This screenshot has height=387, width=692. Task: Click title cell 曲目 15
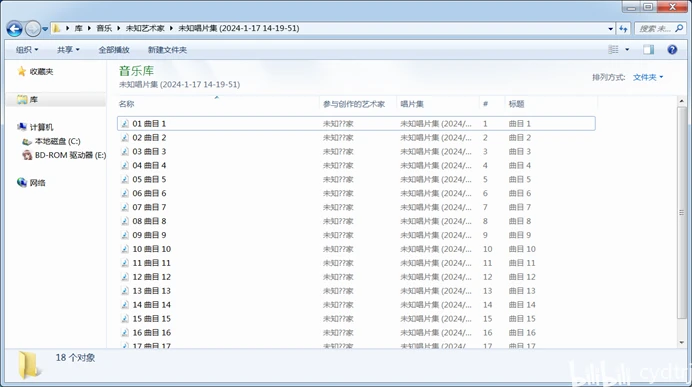point(522,319)
